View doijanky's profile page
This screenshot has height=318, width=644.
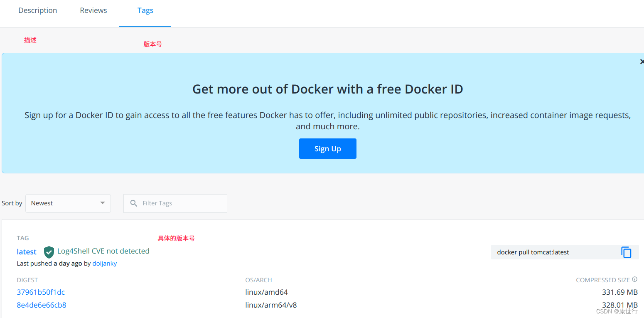tap(104, 263)
